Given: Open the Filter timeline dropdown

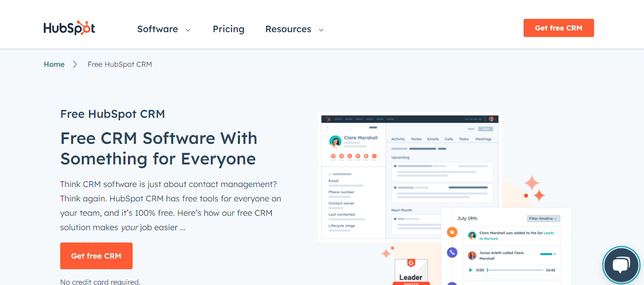Looking at the screenshot, I should [543, 218].
